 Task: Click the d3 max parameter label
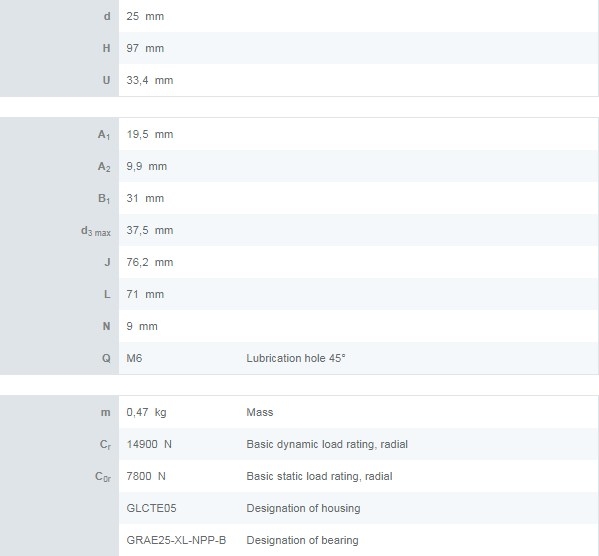[x=96, y=231]
